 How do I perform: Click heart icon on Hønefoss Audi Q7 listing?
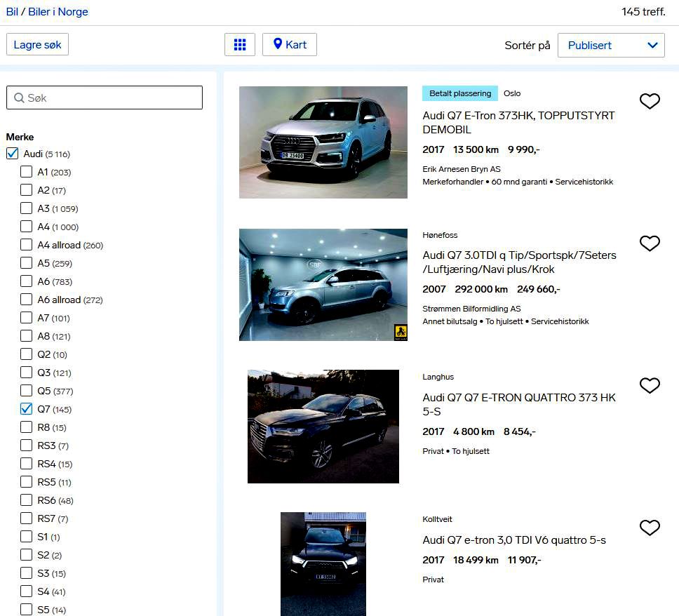tap(650, 243)
